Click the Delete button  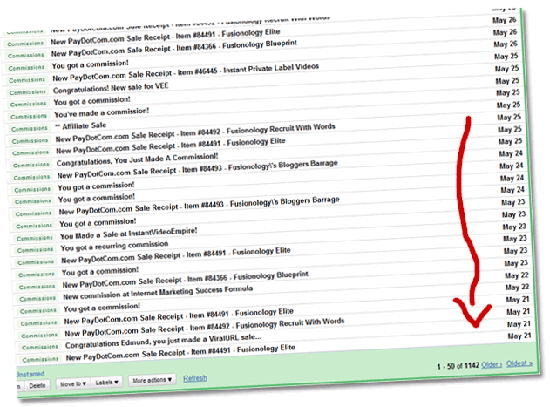click(x=37, y=385)
